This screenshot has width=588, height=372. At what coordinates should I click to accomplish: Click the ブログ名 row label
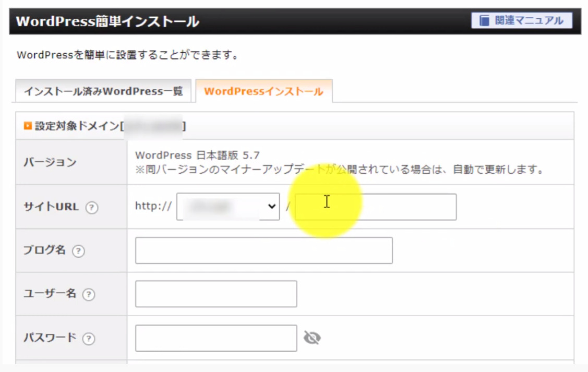click(x=44, y=250)
